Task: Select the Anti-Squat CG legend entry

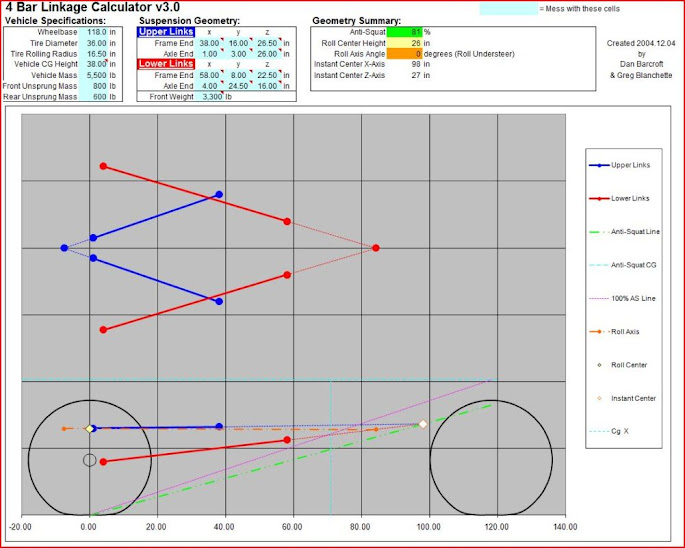Action: [x=623, y=265]
